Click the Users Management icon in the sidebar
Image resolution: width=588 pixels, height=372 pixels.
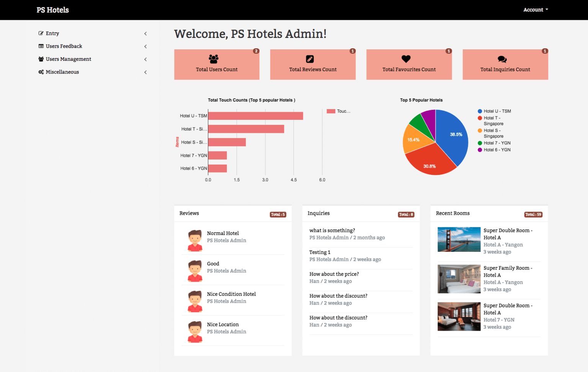[x=41, y=59]
